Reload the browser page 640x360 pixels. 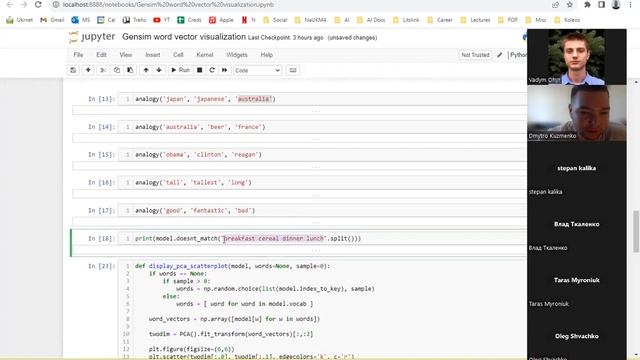(38, 4)
